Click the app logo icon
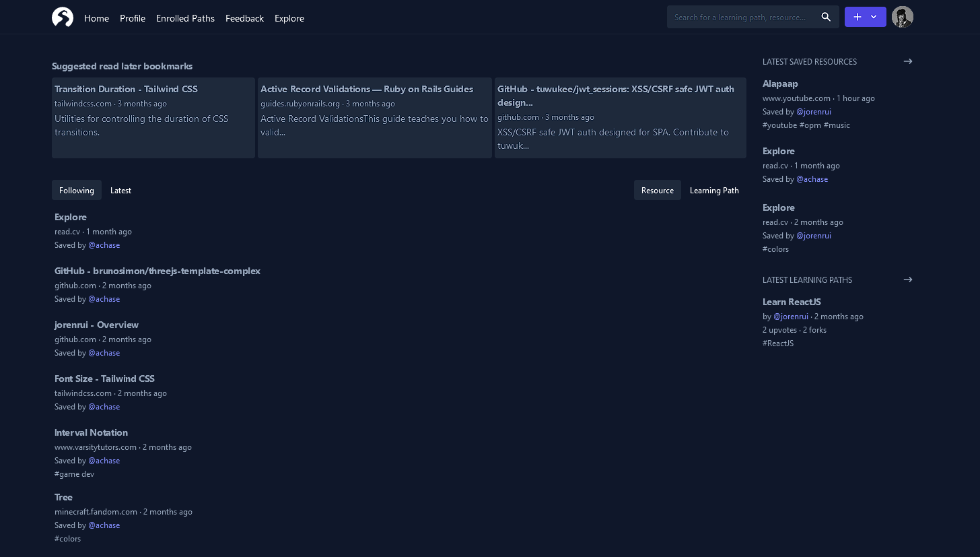 pyautogui.click(x=62, y=17)
